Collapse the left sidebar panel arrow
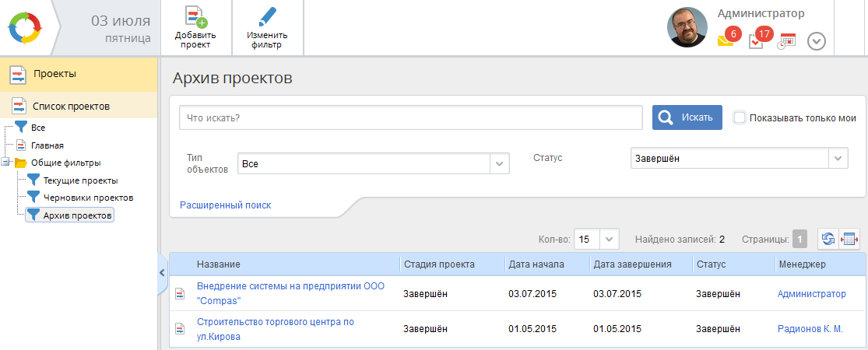Image resolution: width=868 pixels, height=350 pixels. pos(162,272)
